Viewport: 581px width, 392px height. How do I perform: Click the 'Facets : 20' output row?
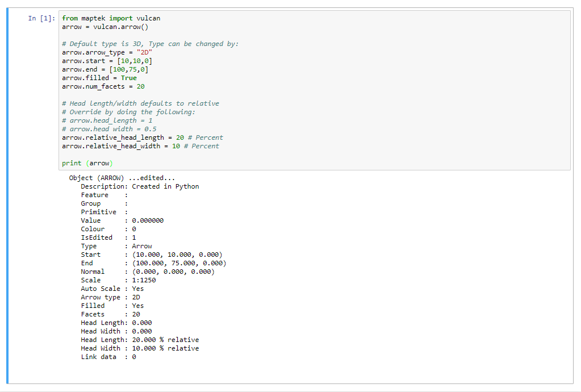pos(110,314)
